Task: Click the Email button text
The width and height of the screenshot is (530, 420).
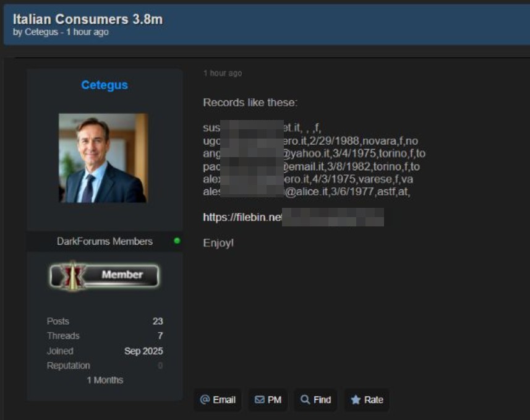Action: tap(224, 400)
